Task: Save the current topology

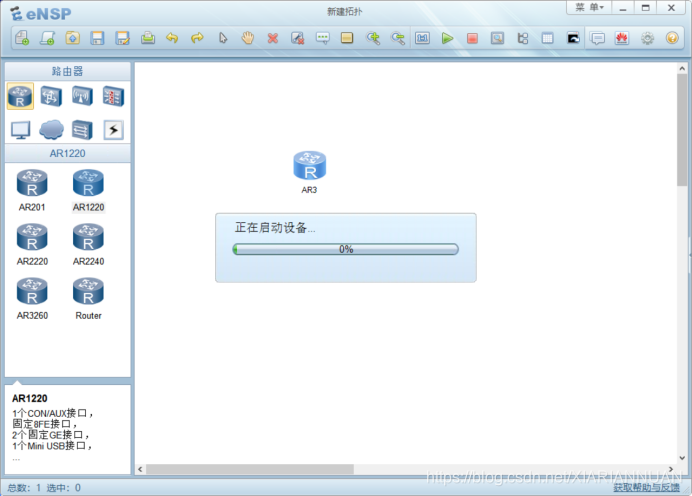Action: [97, 38]
